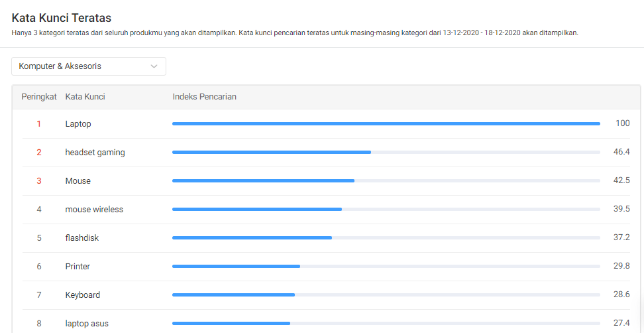Select the Keyboard keyword
The image size is (644, 333).
coord(83,295)
